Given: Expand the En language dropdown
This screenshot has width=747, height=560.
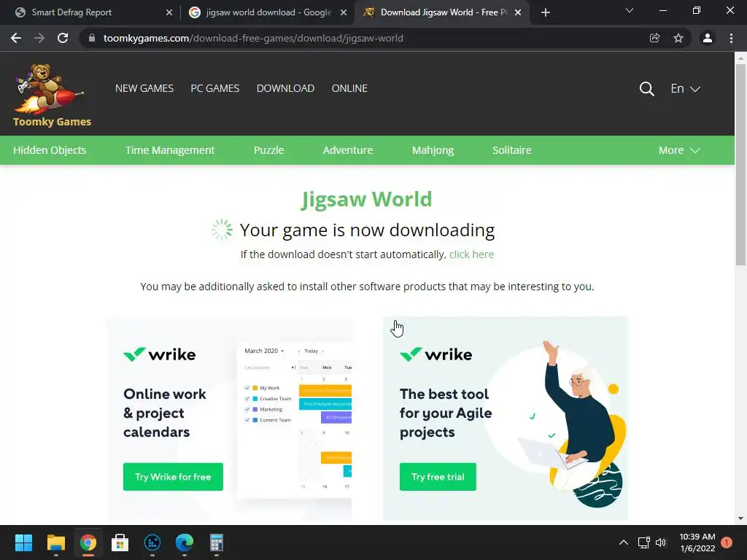Looking at the screenshot, I should pos(685,88).
